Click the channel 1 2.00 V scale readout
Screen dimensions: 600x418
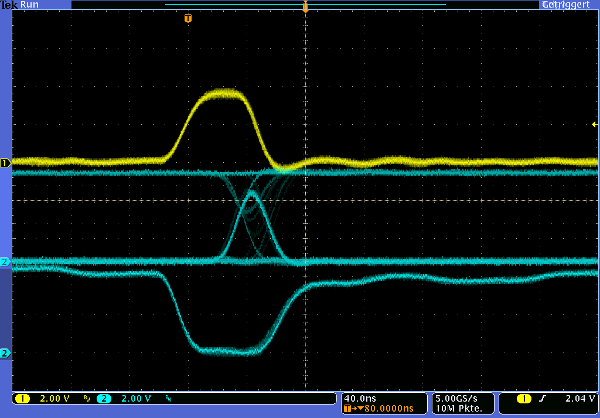coord(54,398)
